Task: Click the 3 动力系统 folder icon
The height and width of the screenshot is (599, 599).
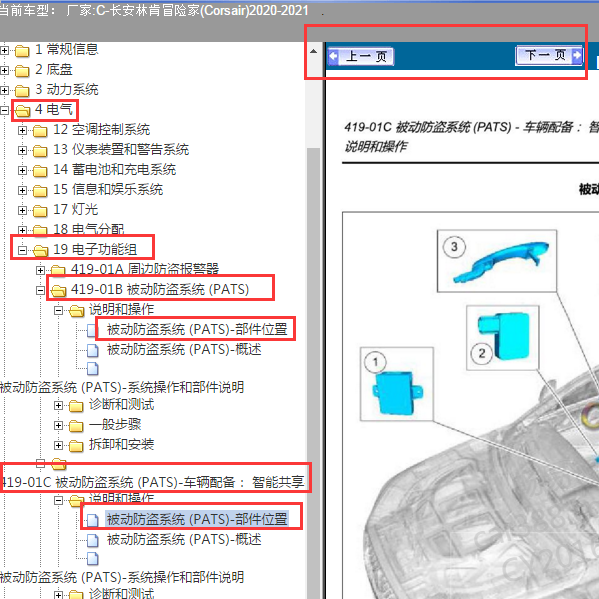Action: pos(22,91)
